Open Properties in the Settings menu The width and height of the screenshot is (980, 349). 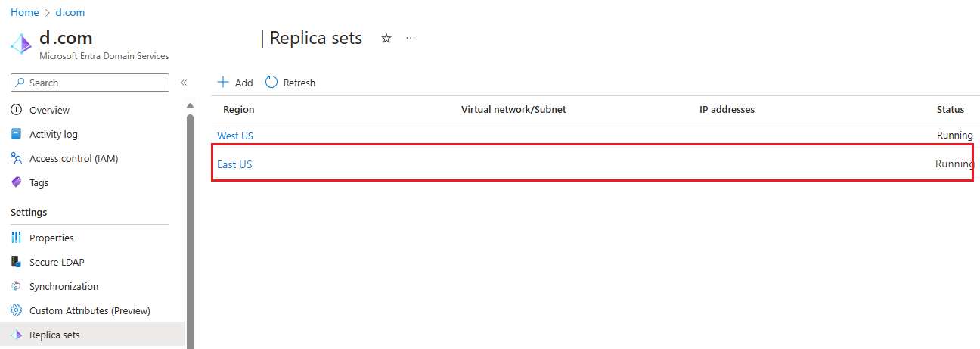pos(51,238)
